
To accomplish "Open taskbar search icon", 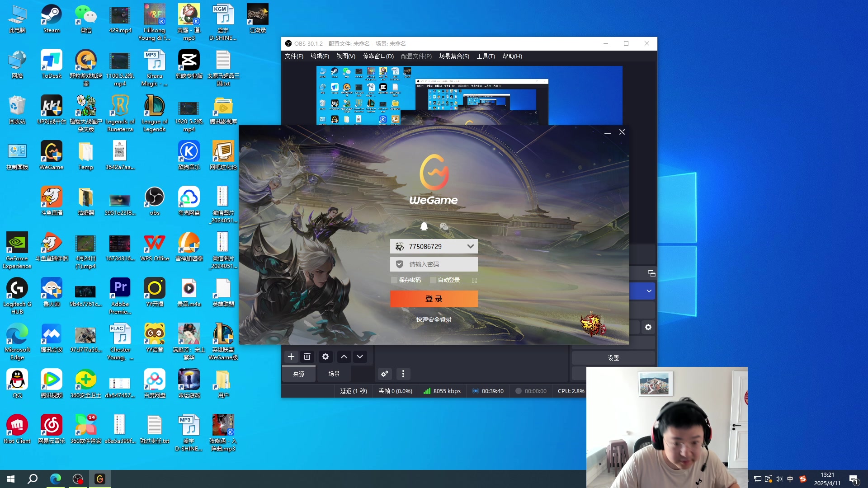I will coord(33,479).
